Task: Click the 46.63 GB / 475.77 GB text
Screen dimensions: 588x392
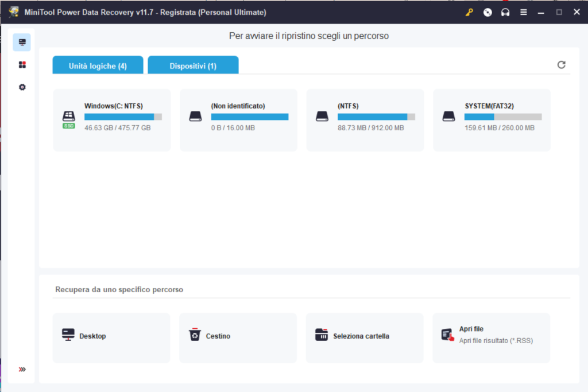Action: click(117, 128)
